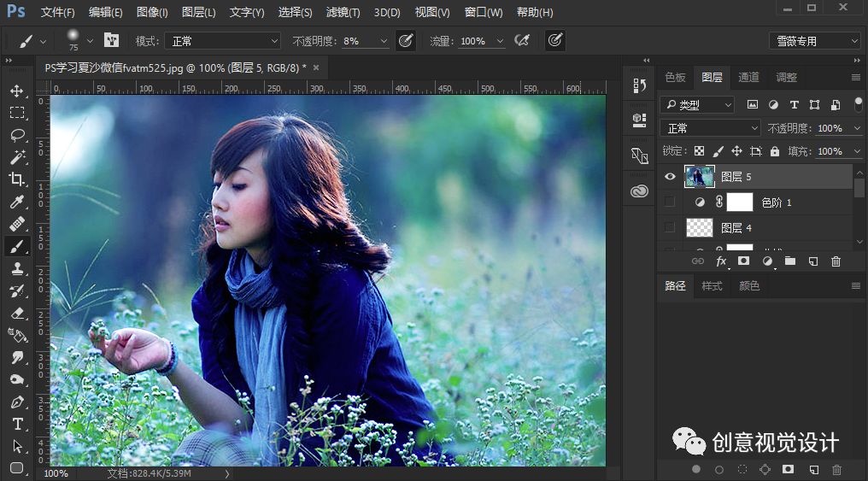Viewport: 868px width, 481px height.
Task: Select the Lasso tool
Action: pyautogui.click(x=16, y=135)
